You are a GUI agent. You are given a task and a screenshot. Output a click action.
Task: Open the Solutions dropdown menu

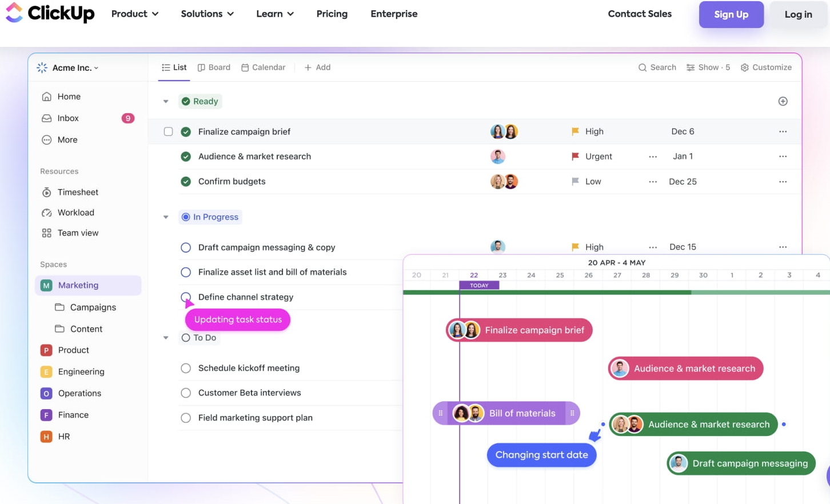(207, 14)
